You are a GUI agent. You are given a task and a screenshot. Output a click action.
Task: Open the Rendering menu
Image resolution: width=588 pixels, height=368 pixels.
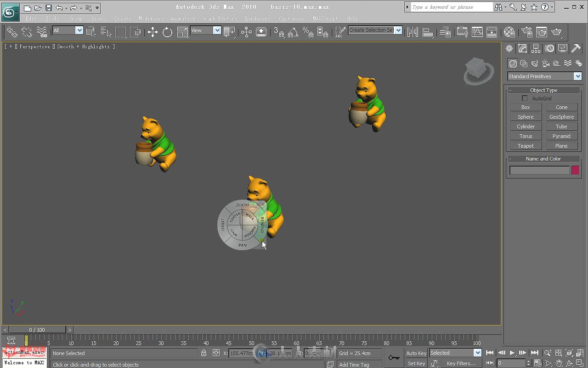coord(258,18)
